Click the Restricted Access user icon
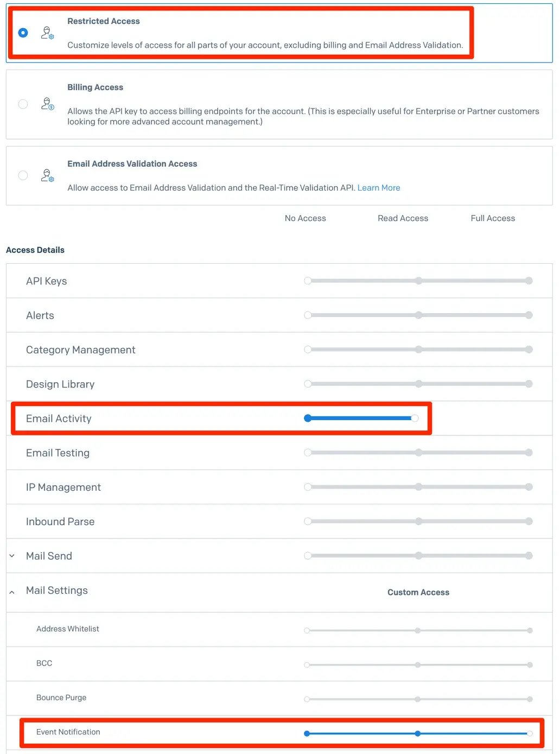Screen dimensions: 560x754 point(47,33)
